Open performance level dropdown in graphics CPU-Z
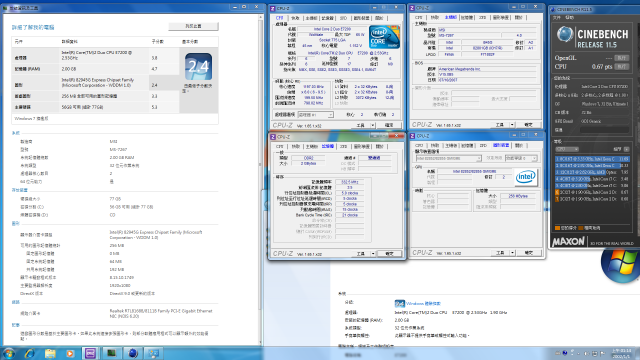This screenshot has width=640, height=360. pyautogui.click(x=521, y=158)
